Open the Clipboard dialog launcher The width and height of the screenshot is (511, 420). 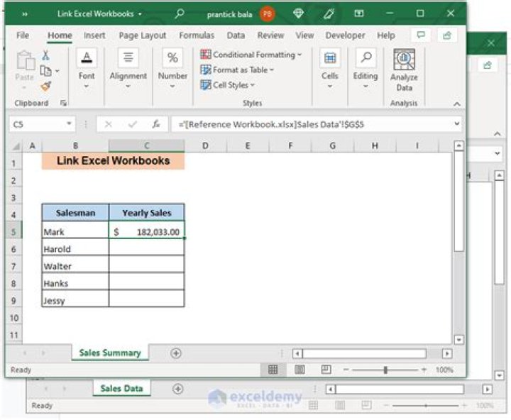(x=64, y=103)
